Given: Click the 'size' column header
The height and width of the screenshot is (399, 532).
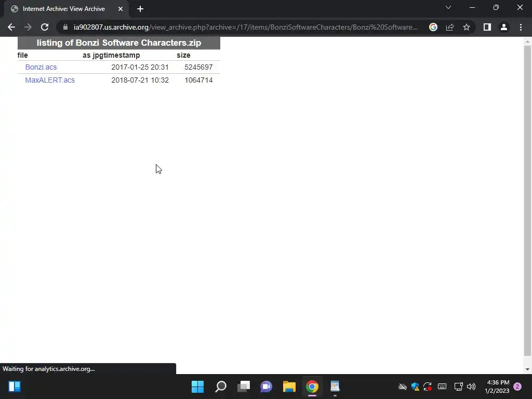Looking at the screenshot, I should [x=183, y=55].
